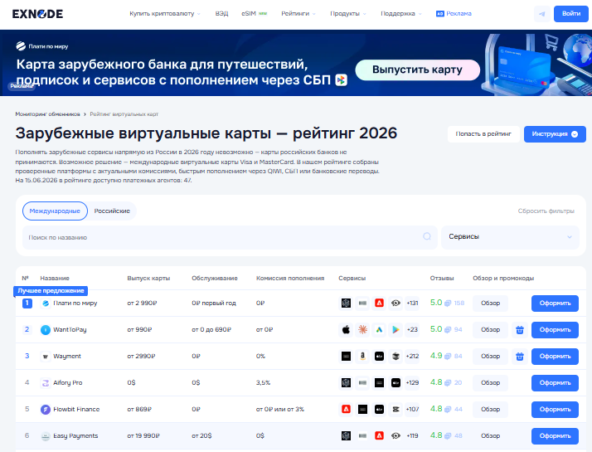Click the Adobe icon in Easy Payments row

coord(379,436)
